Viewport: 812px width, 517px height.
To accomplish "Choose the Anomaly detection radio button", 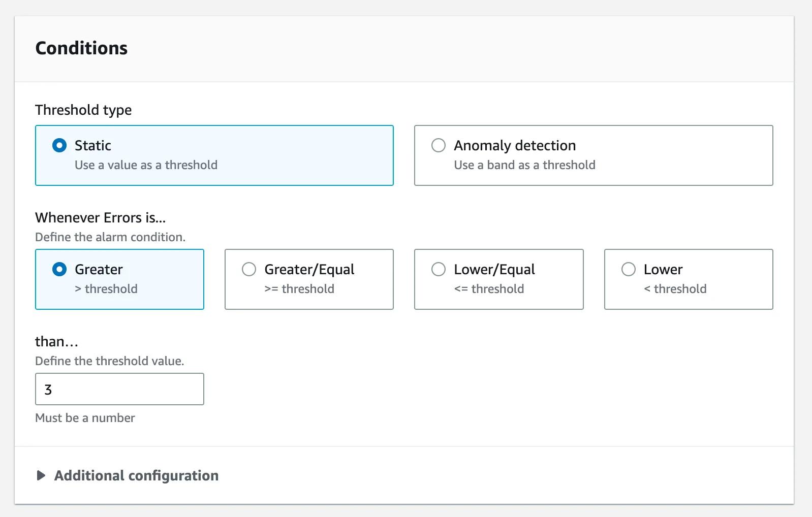I will (x=438, y=146).
